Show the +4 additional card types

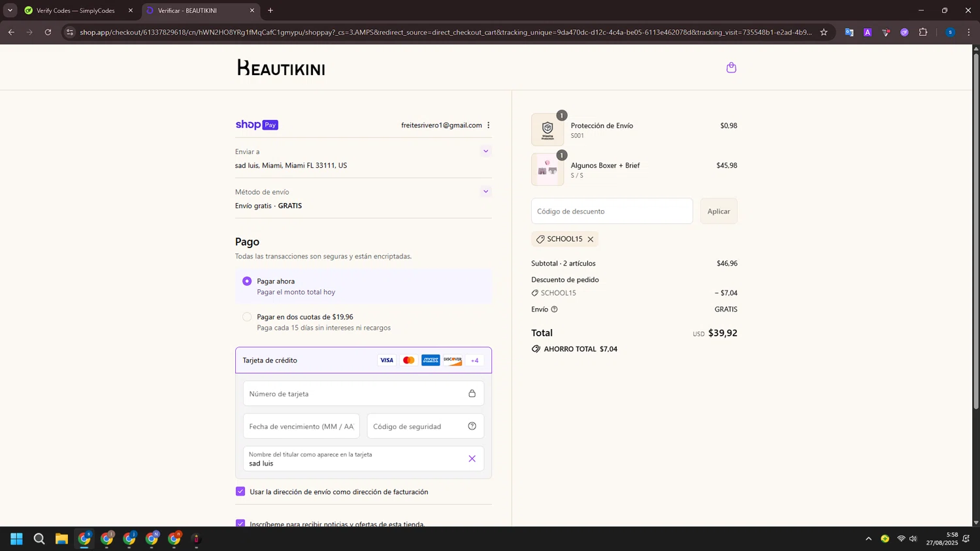tap(475, 360)
